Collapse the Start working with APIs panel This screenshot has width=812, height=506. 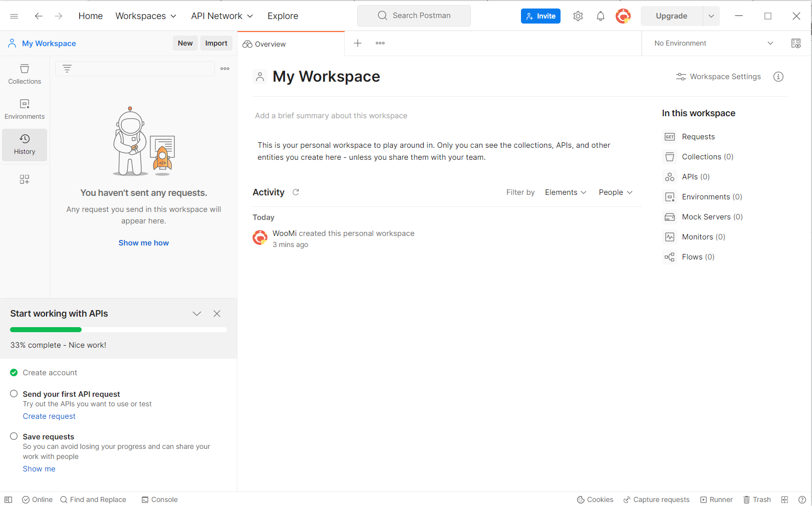(x=197, y=314)
